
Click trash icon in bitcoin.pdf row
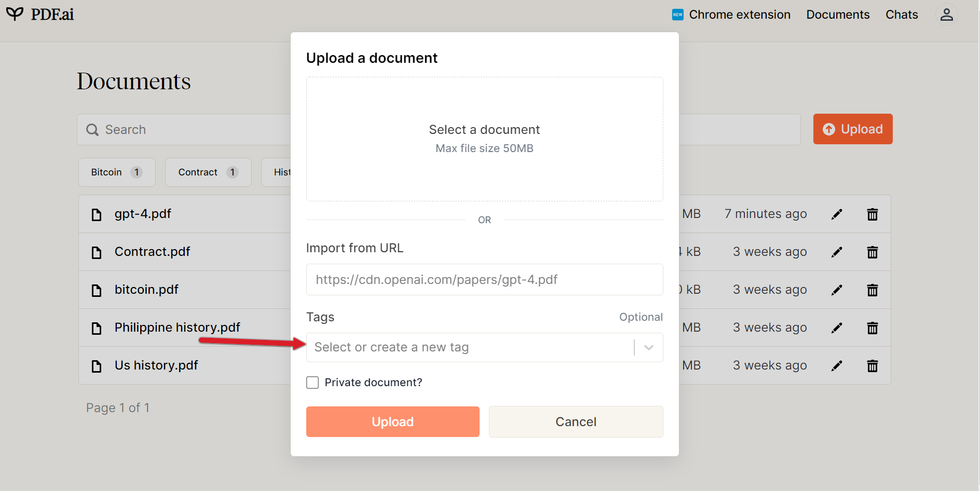pos(872,290)
